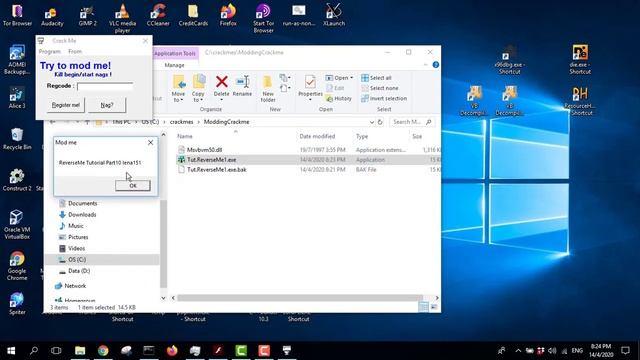The height and width of the screenshot is (360, 640).
Task: Select the Data (D:) drive in navigation pane
Action: click(x=79, y=271)
